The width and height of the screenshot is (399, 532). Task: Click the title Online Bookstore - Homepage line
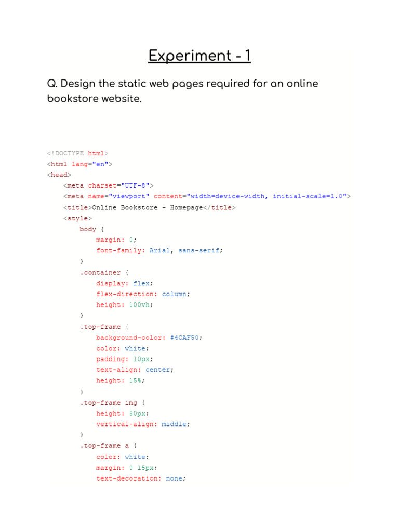pos(149,207)
